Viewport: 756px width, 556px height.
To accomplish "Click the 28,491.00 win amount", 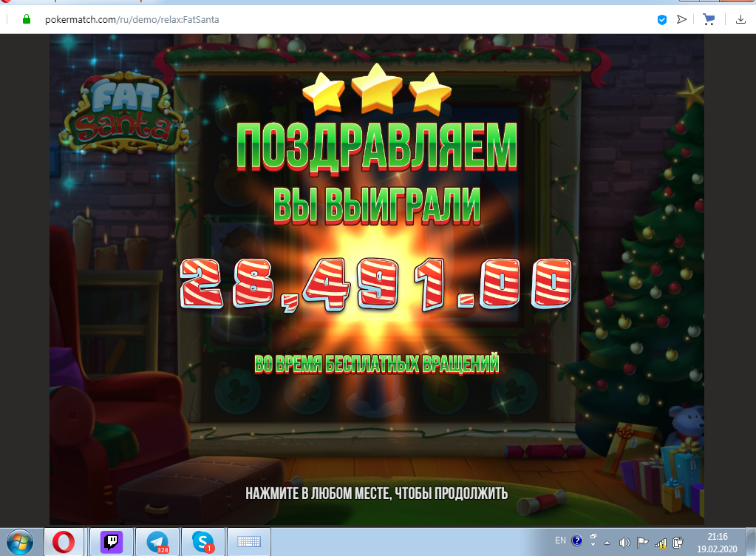I will 375,285.
